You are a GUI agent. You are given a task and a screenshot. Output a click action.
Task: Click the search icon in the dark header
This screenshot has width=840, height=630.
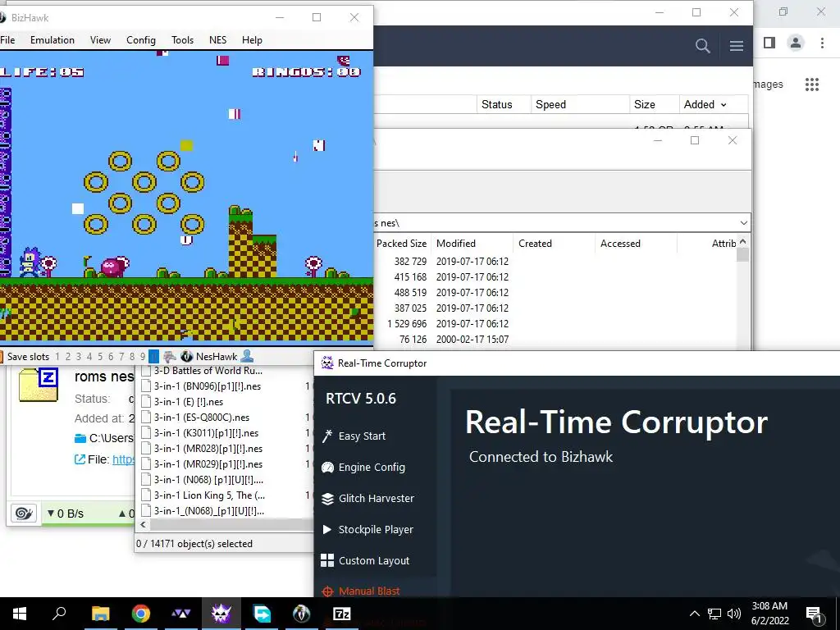pos(702,46)
